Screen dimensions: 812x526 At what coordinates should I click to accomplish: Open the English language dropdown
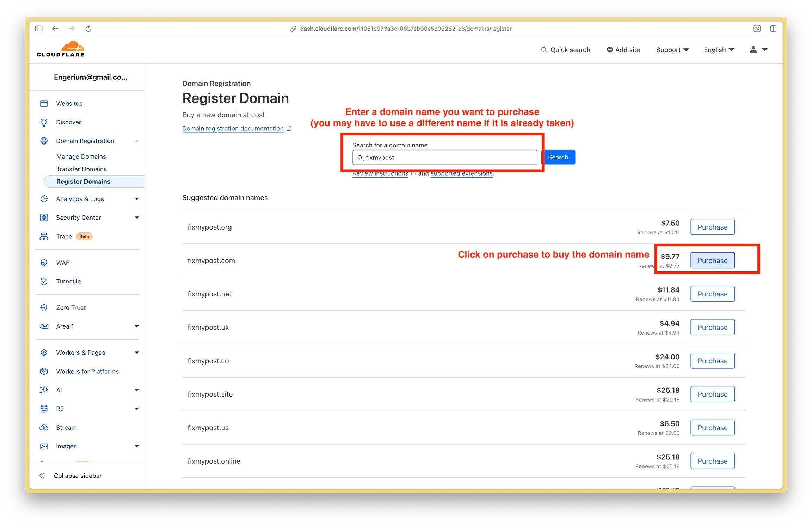pyautogui.click(x=719, y=50)
